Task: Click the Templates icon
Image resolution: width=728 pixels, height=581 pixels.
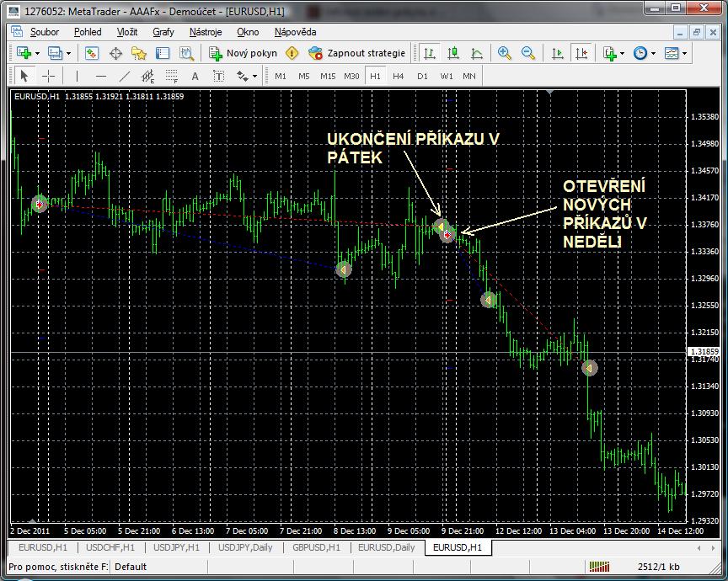Action: point(672,53)
